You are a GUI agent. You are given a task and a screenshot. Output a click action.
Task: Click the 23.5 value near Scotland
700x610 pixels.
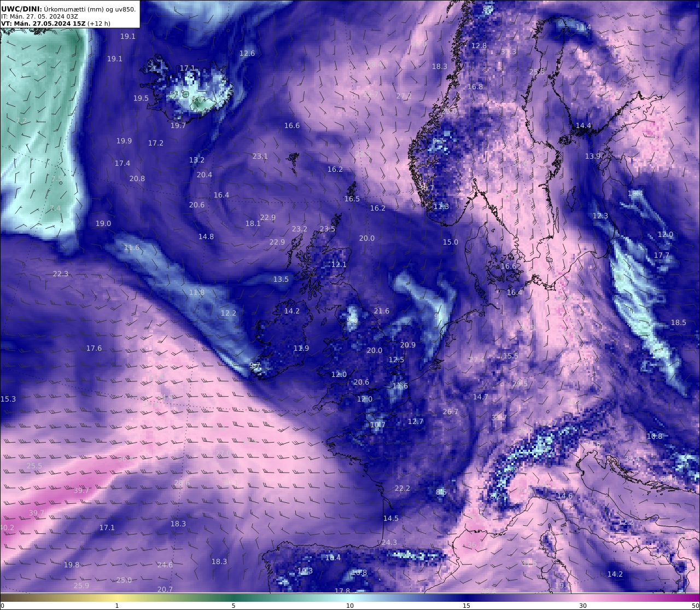pos(328,229)
